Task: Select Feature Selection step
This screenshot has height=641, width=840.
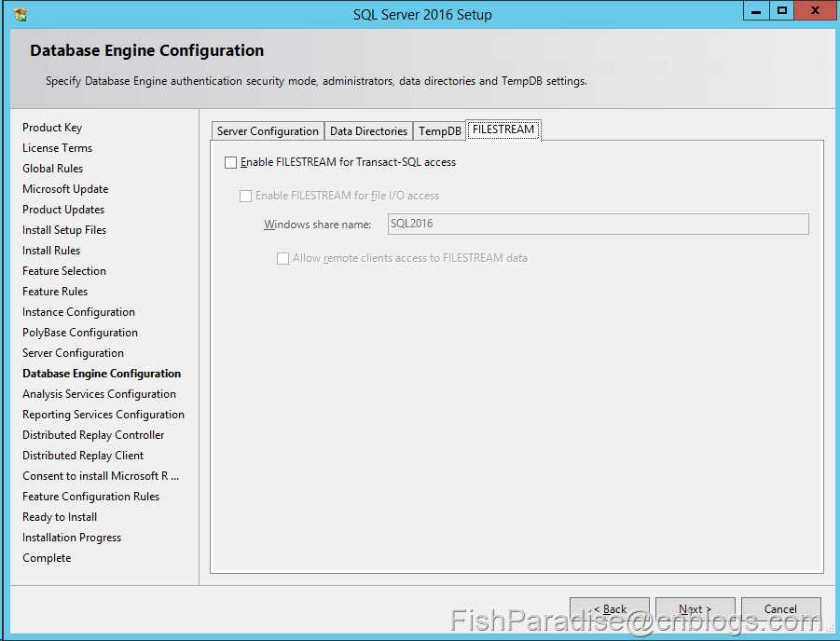Action: coord(63,271)
